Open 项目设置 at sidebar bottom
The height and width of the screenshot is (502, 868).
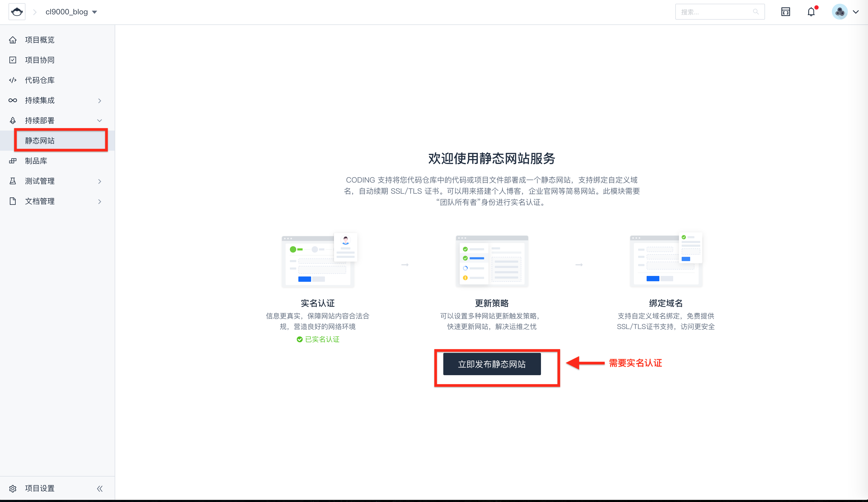pyautogui.click(x=40, y=488)
